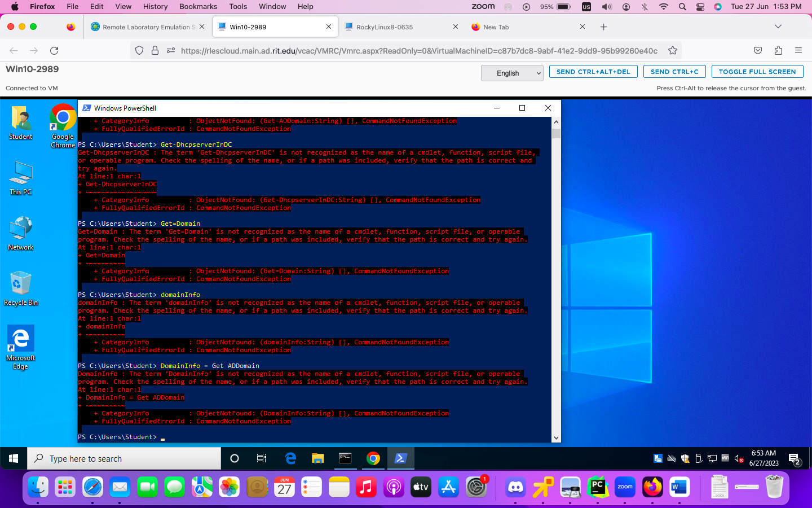Click the 'Get-DhcpserverInDC' command line text
The width and height of the screenshot is (812, 508).
click(x=196, y=144)
